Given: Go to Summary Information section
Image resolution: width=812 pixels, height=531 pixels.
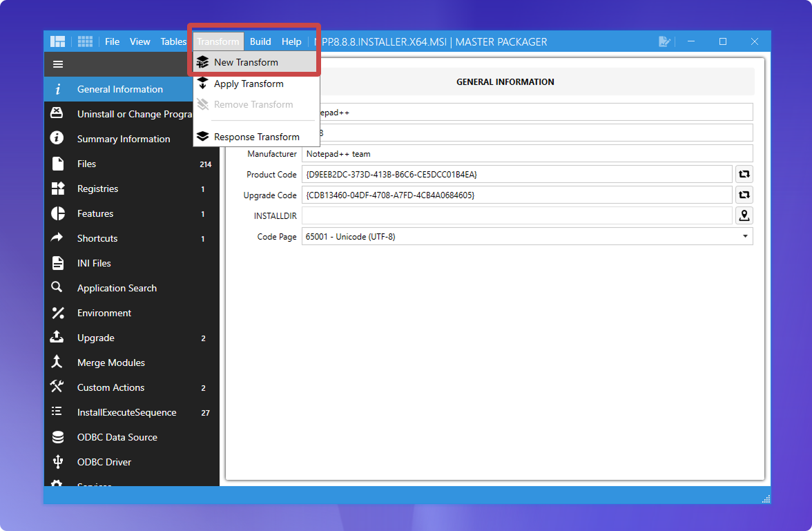Looking at the screenshot, I should click(124, 139).
